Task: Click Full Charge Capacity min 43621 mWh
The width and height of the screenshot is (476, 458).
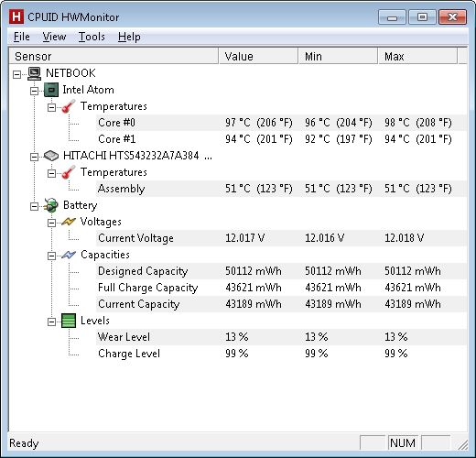Action: (333, 288)
